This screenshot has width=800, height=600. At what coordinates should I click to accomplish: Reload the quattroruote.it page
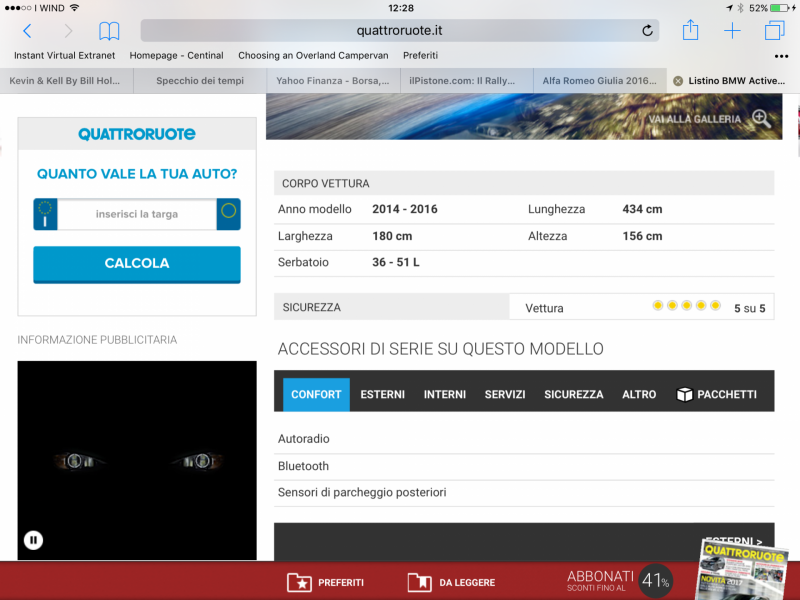(647, 31)
